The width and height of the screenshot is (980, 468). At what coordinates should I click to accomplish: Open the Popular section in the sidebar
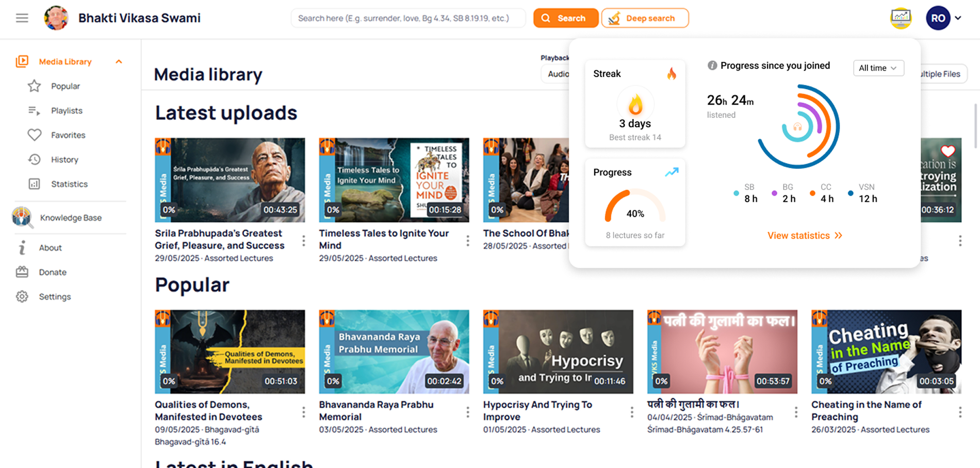click(34, 86)
